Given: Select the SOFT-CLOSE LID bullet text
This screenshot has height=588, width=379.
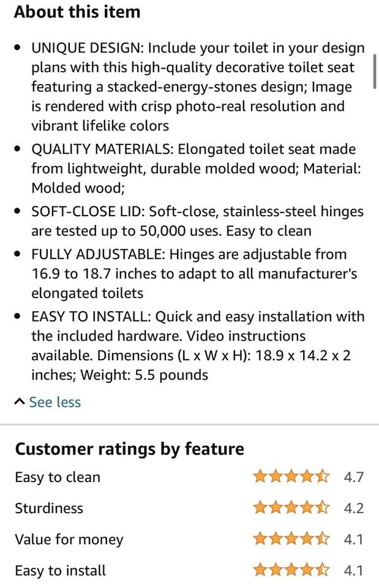Looking at the screenshot, I should [x=197, y=221].
